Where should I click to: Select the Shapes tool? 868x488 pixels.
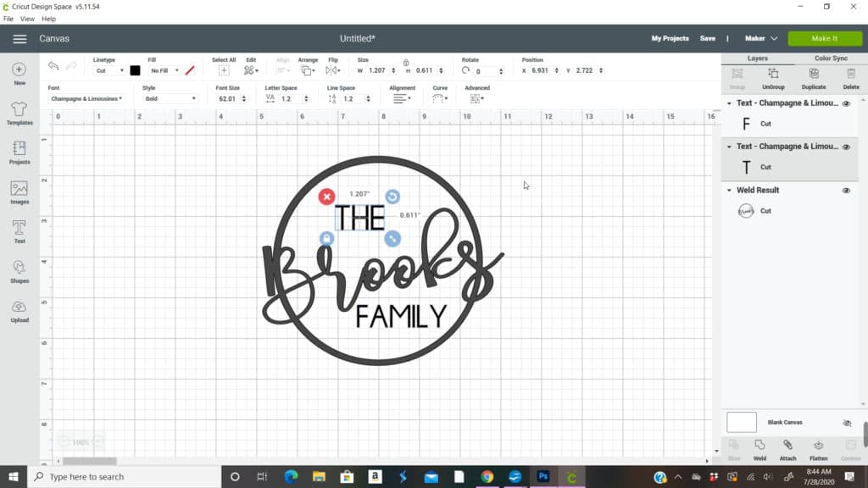coord(19,270)
